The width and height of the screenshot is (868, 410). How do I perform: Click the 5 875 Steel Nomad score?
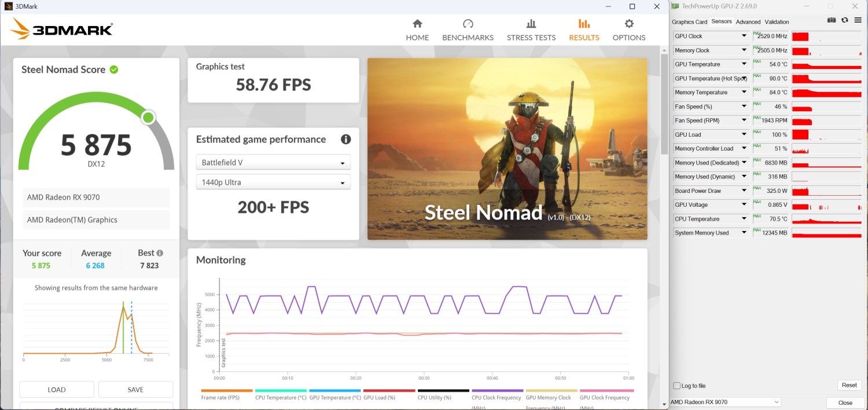pos(96,145)
